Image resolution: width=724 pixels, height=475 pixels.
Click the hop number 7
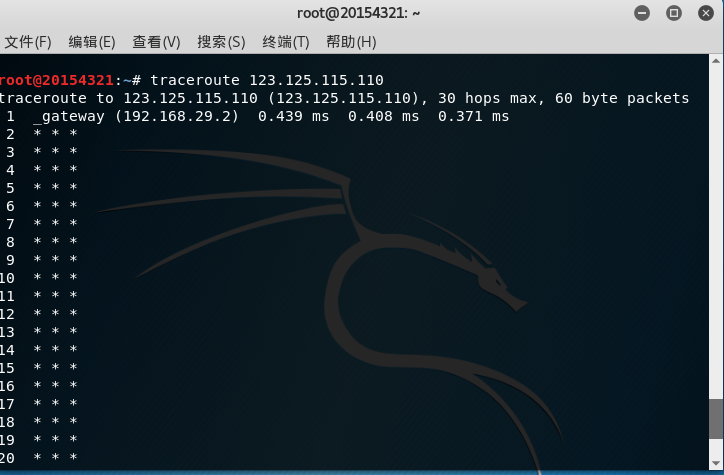pos(10,224)
